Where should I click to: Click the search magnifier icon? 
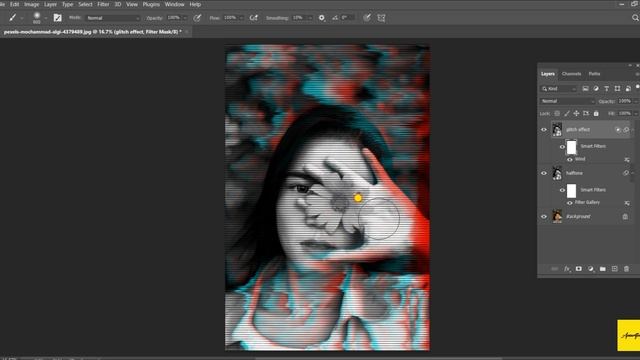click(635, 18)
